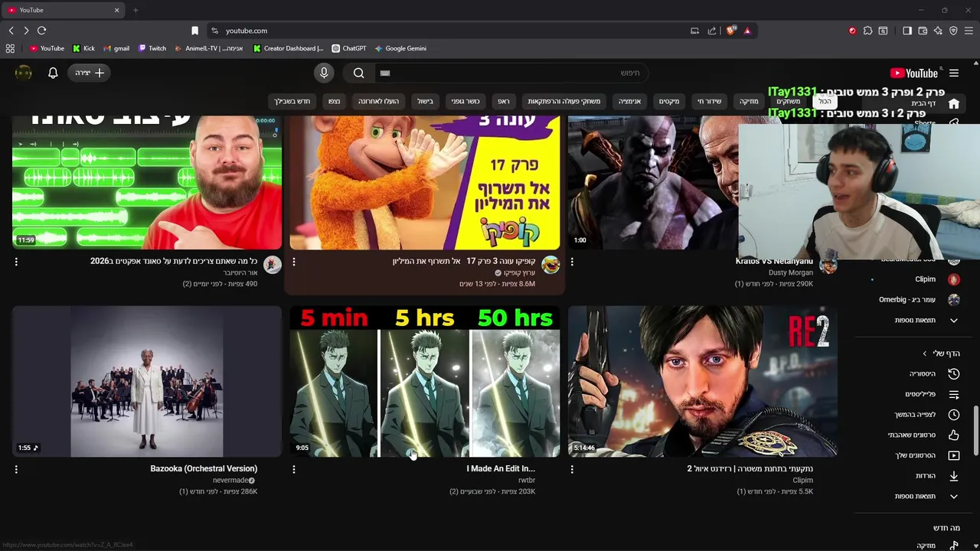Select the הועלו לאחרונה filter chip
Image resolution: width=980 pixels, height=551 pixels.
(x=378, y=101)
